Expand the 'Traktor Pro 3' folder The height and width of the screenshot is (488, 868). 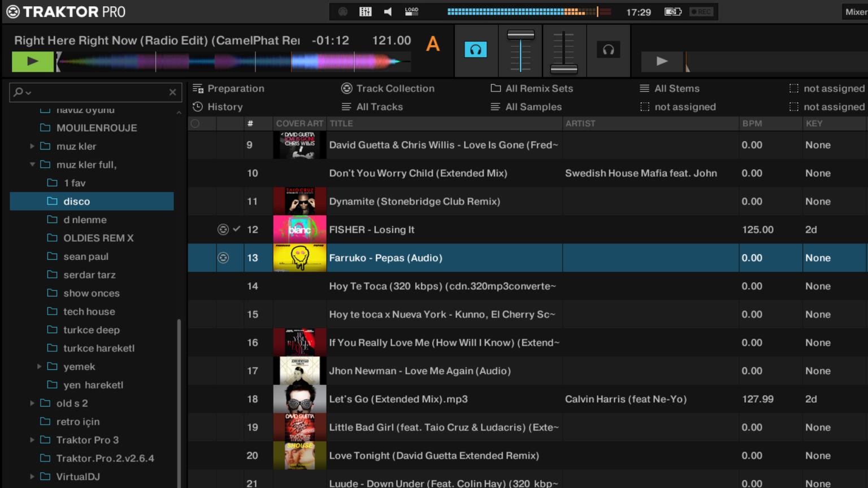pos(32,440)
